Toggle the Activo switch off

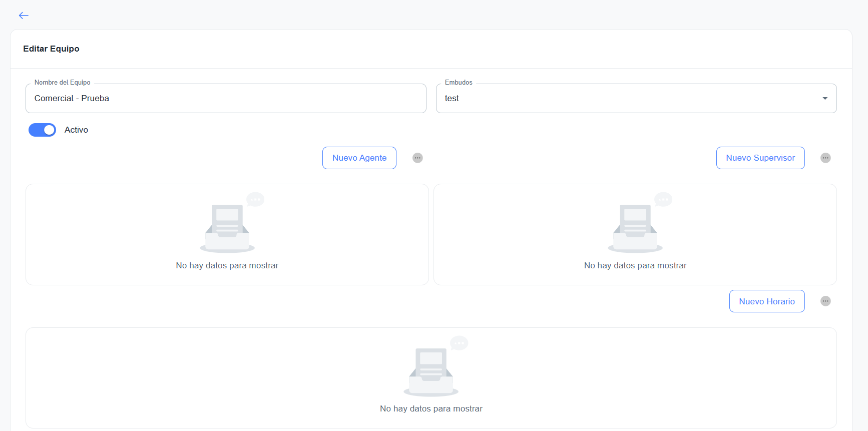(x=43, y=130)
